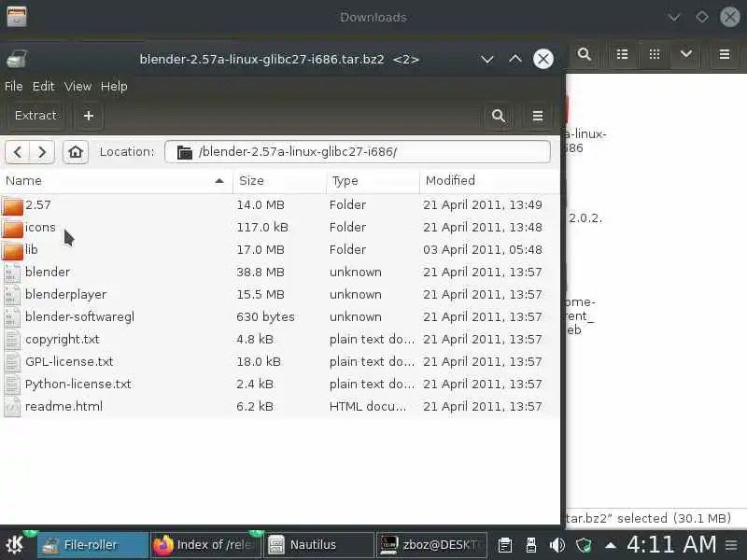
Task: Open the panel settings menu icon
Action: pyautogui.click(x=732, y=545)
